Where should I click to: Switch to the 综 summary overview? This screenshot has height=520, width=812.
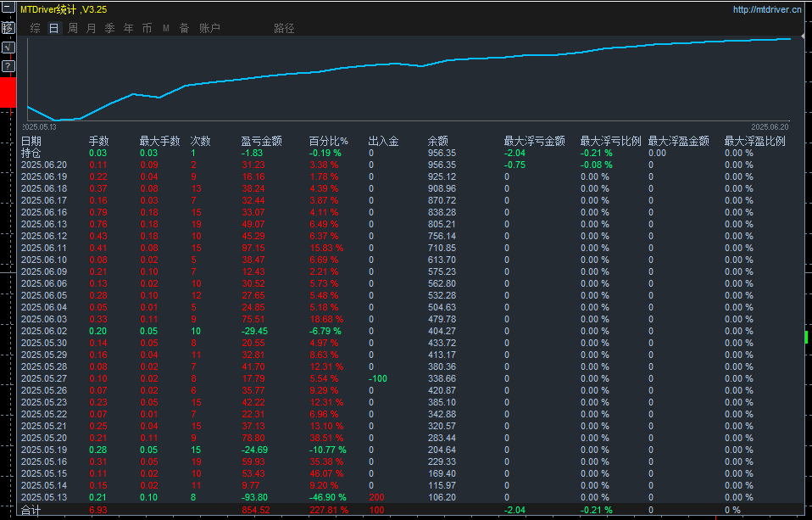pyautogui.click(x=35, y=27)
